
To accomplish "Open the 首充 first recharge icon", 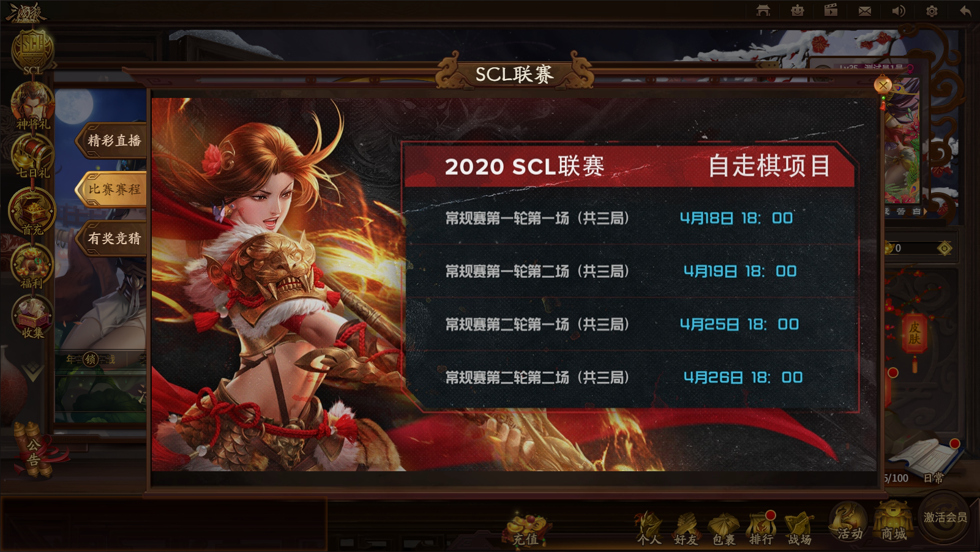I will click(32, 211).
